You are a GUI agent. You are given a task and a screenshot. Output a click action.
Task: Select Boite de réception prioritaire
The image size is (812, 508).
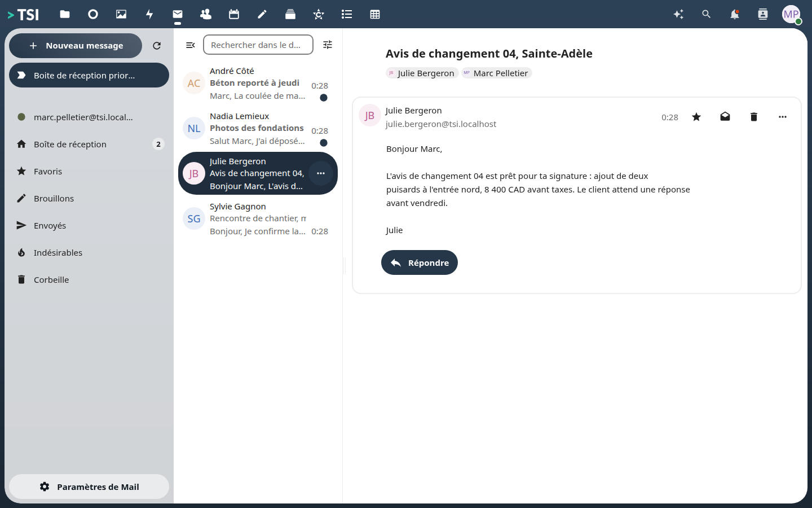89,75
